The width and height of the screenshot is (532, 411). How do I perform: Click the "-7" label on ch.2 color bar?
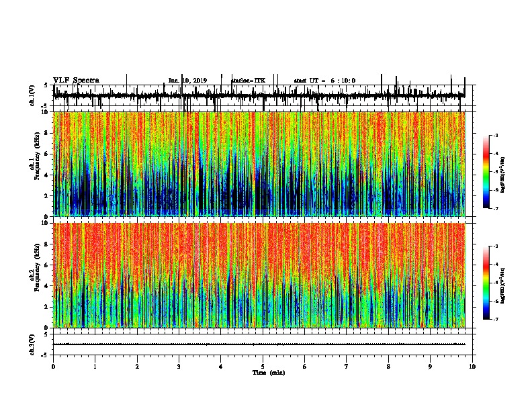pos(496,319)
